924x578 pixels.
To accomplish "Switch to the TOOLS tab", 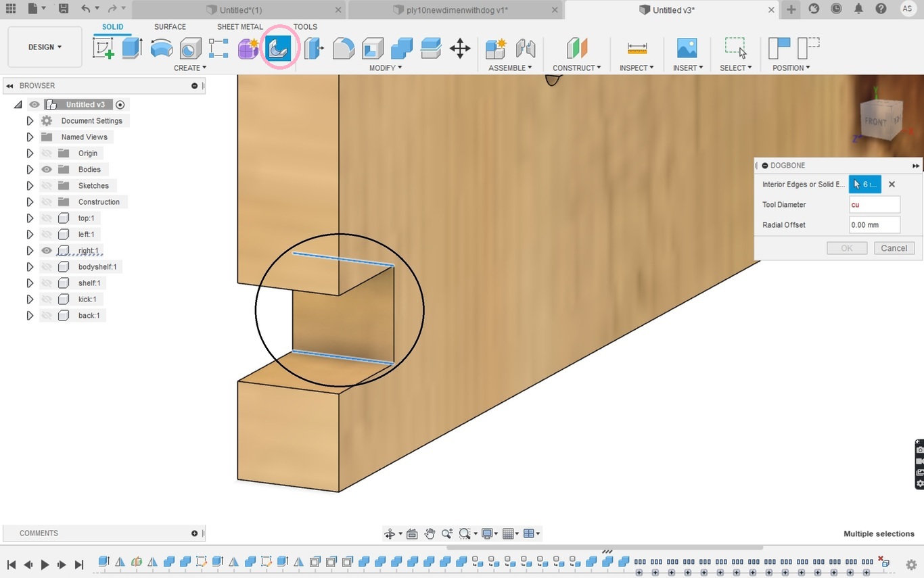I will (305, 27).
